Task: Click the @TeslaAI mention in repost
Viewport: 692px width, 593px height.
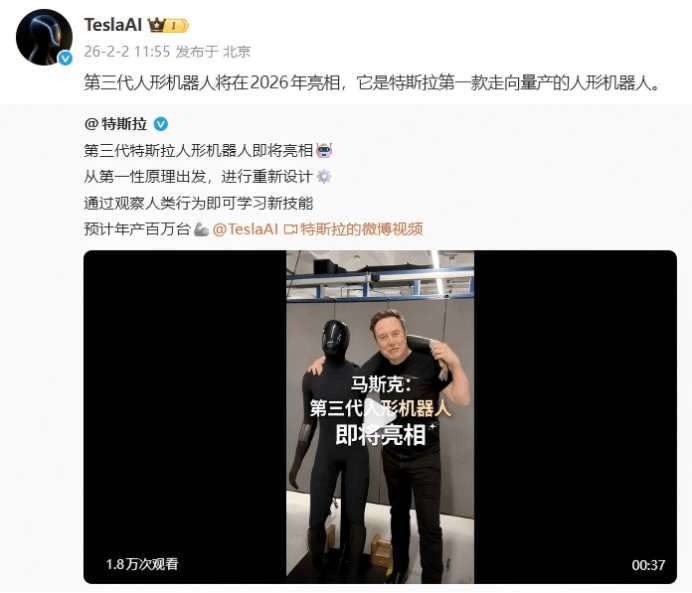Action: click(245, 229)
